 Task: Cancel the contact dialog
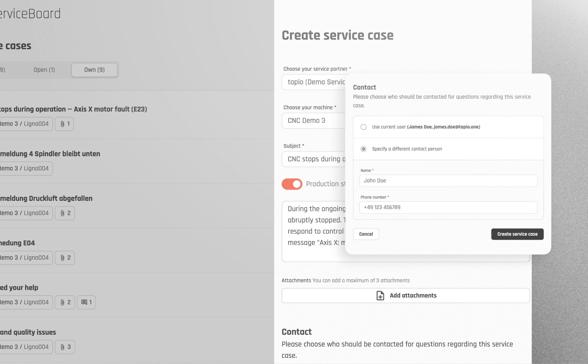tap(366, 234)
